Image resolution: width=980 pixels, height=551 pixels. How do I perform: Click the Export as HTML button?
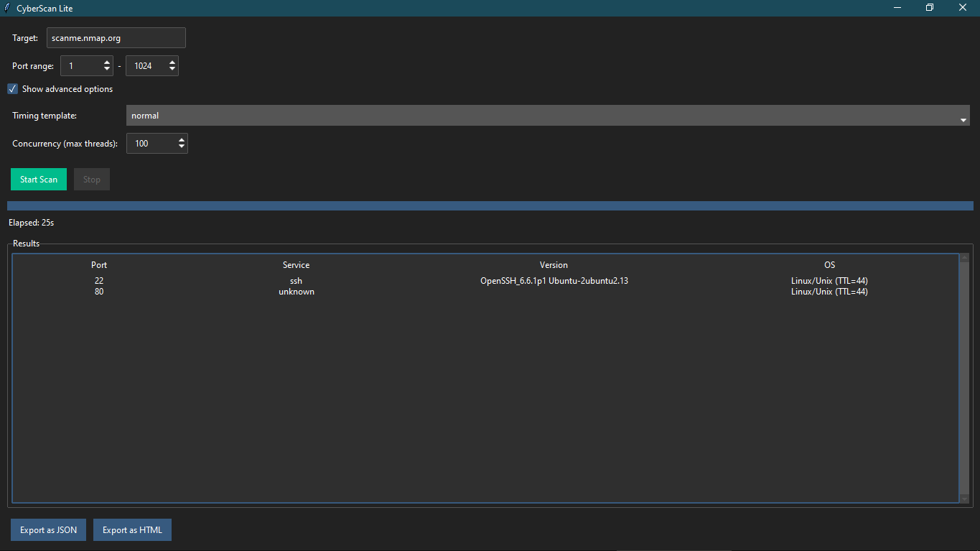(x=133, y=530)
